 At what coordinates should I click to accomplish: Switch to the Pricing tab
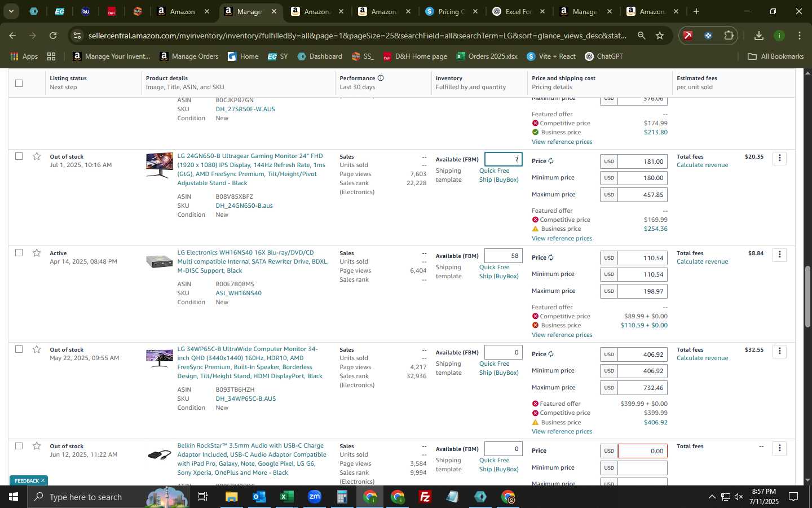pyautogui.click(x=451, y=11)
